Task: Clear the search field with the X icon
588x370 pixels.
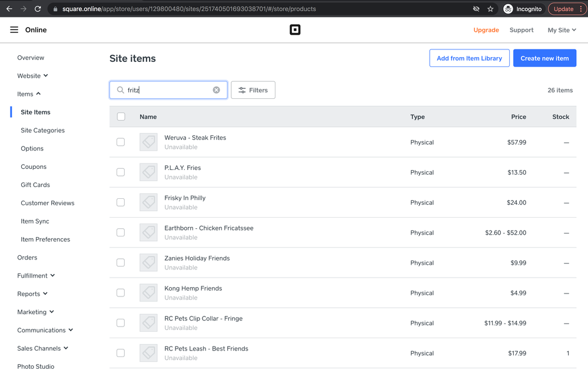Action: (x=217, y=90)
